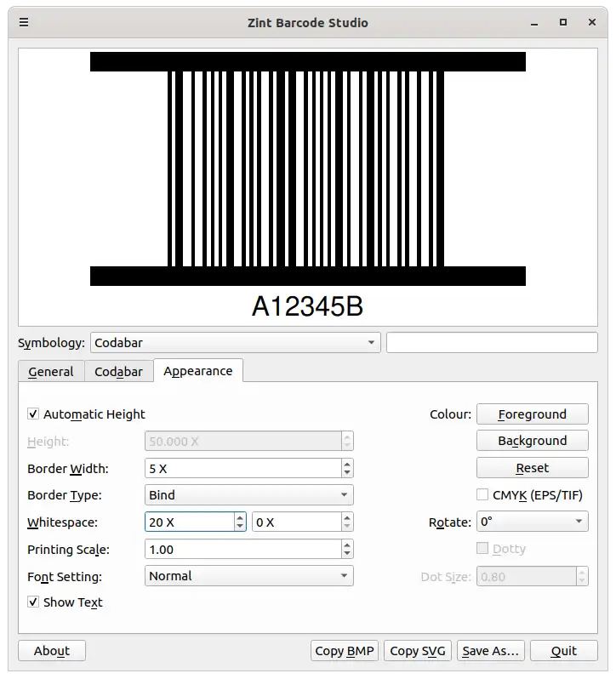
Task: Click the Symbology label
Action: pyautogui.click(x=52, y=343)
